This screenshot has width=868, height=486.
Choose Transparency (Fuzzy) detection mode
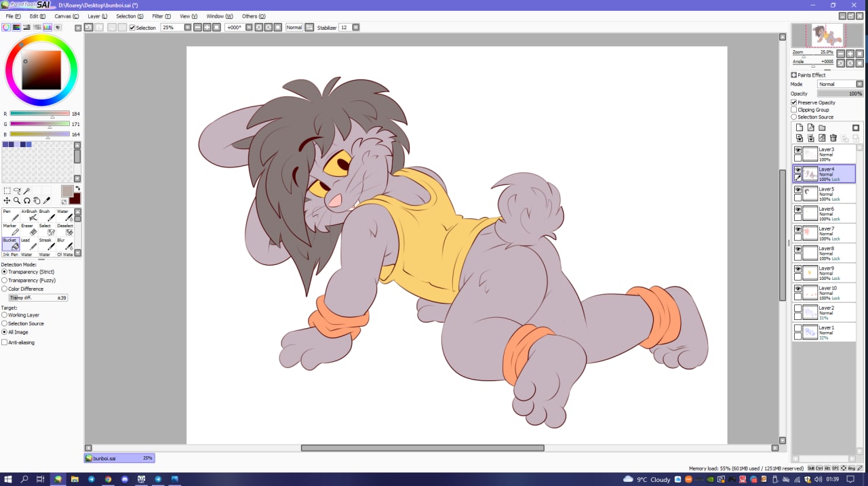[x=5, y=280]
